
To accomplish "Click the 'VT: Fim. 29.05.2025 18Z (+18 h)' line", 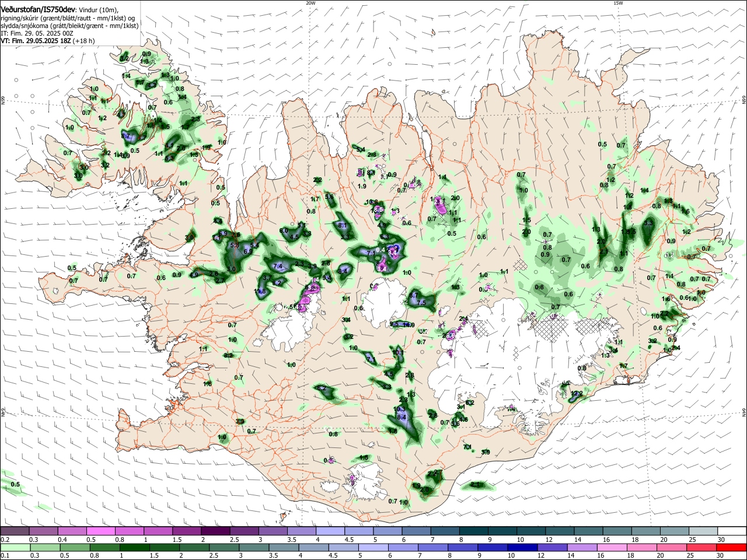I will point(48,41).
